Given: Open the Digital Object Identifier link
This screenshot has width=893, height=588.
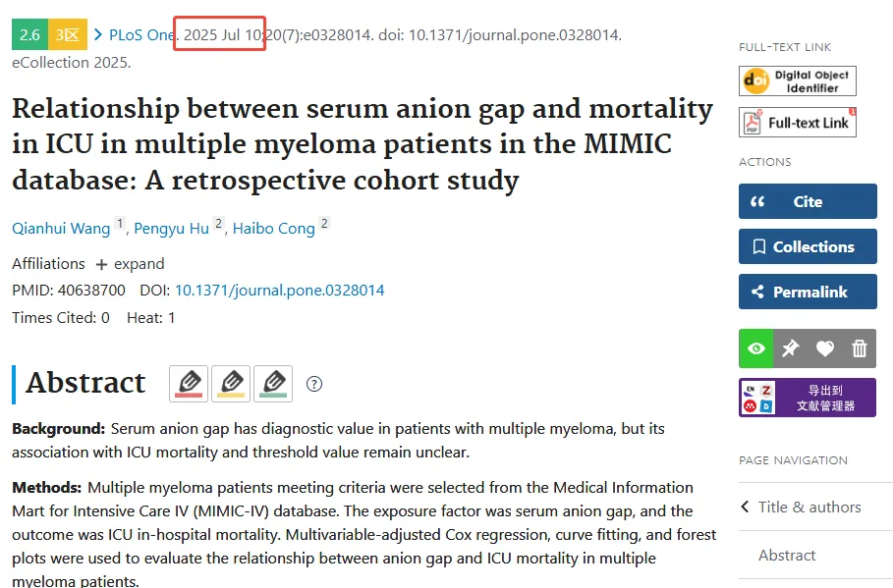Looking at the screenshot, I should tap(798, 81).
